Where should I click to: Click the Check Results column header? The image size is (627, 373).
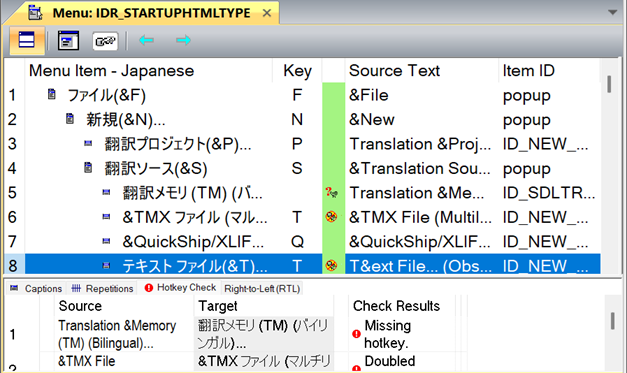pos(401,306)
